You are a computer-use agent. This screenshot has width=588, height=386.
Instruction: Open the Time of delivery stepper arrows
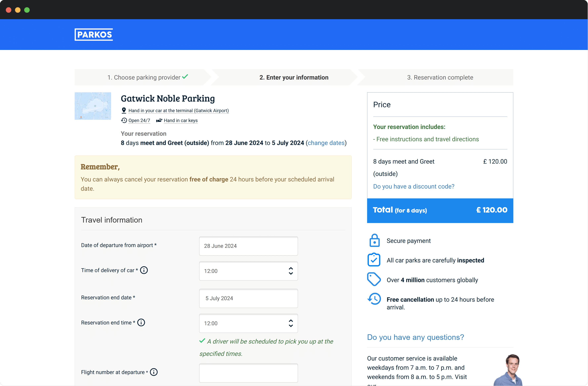(291, 271)
